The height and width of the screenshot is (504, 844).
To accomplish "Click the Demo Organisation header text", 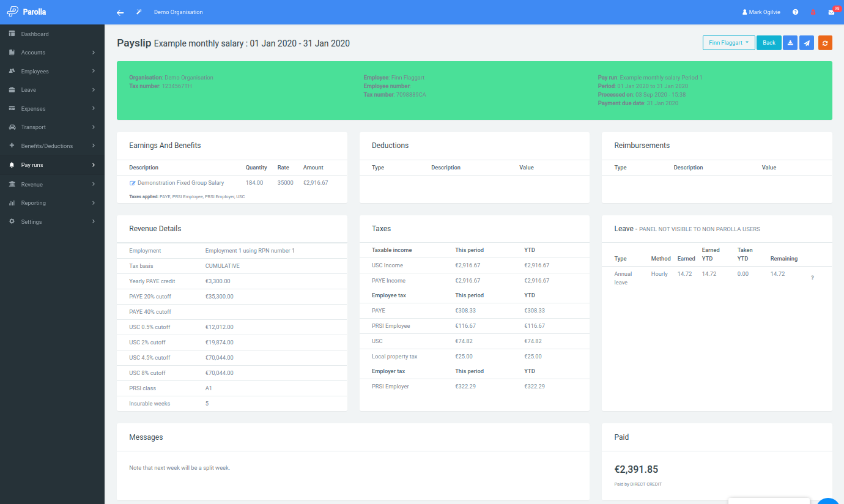I will pyautogui.click(x=178, y=12).
